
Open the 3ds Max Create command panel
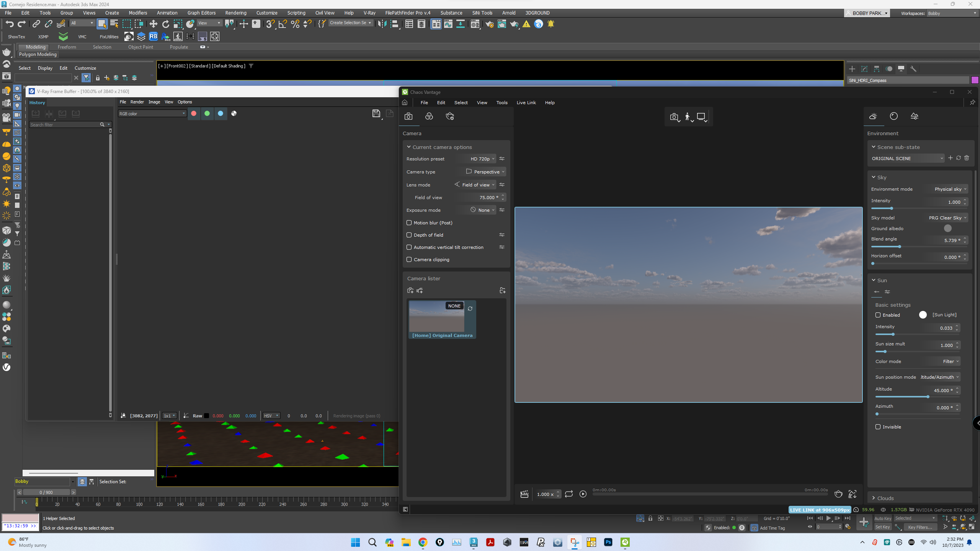point(852,69)
